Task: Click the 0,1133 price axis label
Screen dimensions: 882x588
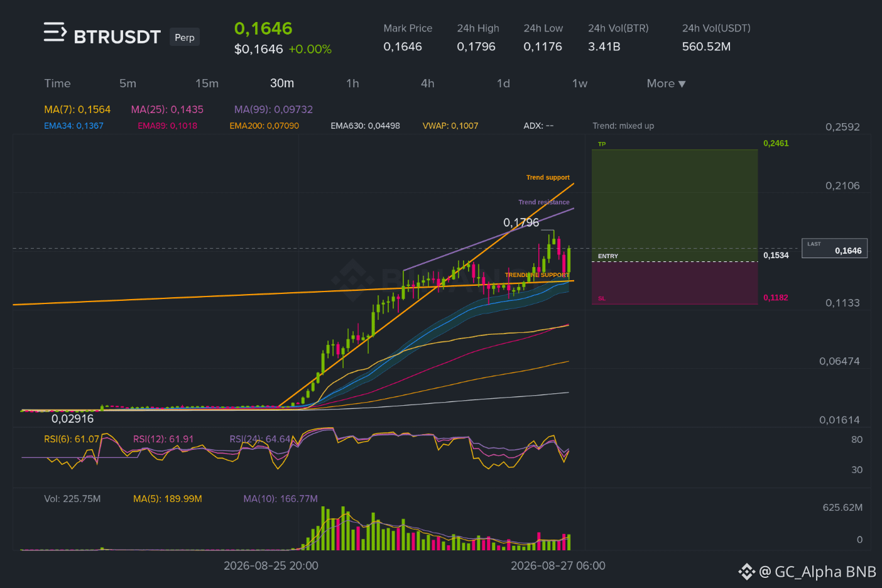Action: tap(842, 303)
